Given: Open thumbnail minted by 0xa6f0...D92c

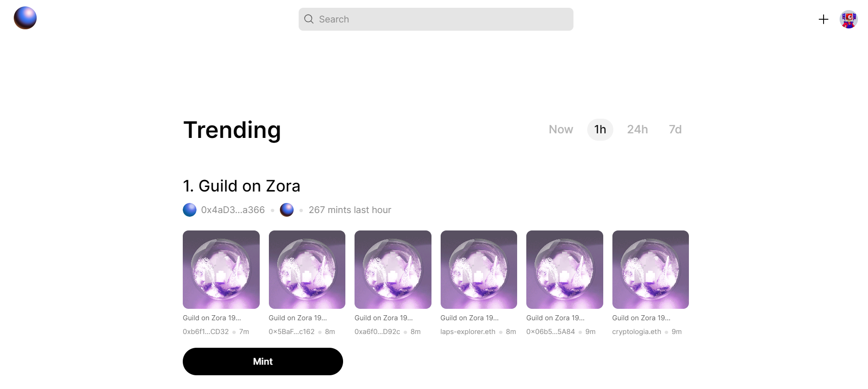Looking at the screenshot, I should (393, 269).
